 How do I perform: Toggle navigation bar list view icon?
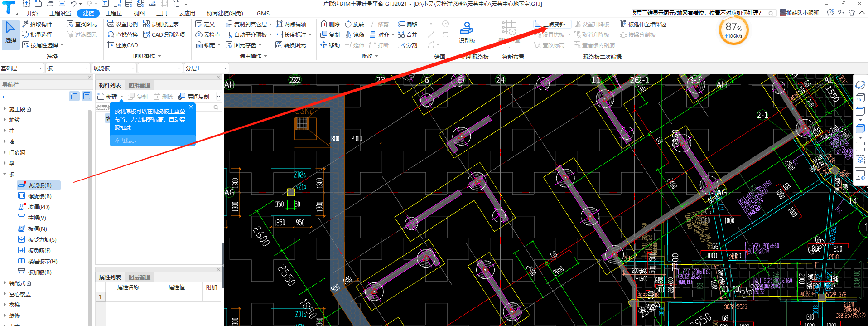click(x=74, y=96)
